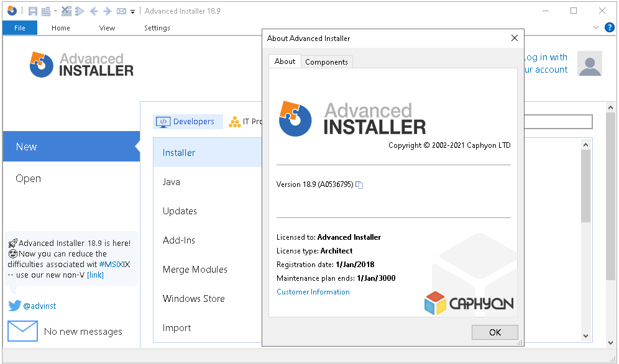The image size is (619, 364).
Task: Click the Advanced Installer logo on start page
Action: point(81,64)
